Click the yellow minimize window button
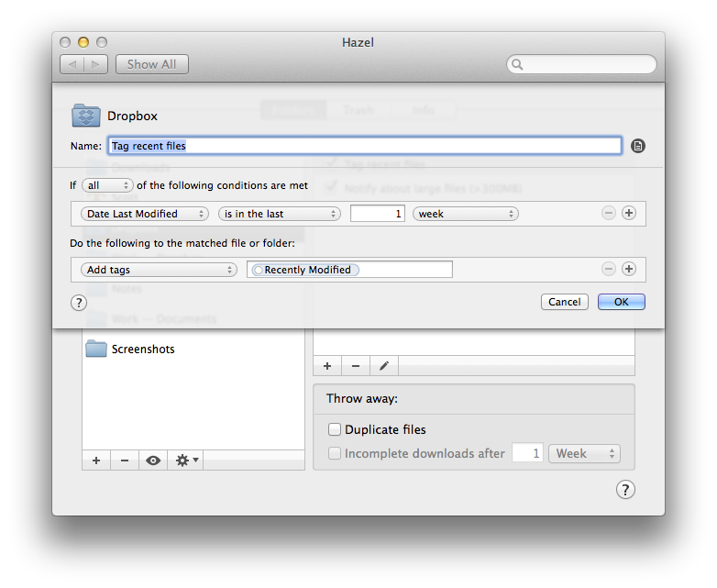The width and height of the screenshot is (717, 588). tap(83, 42)
